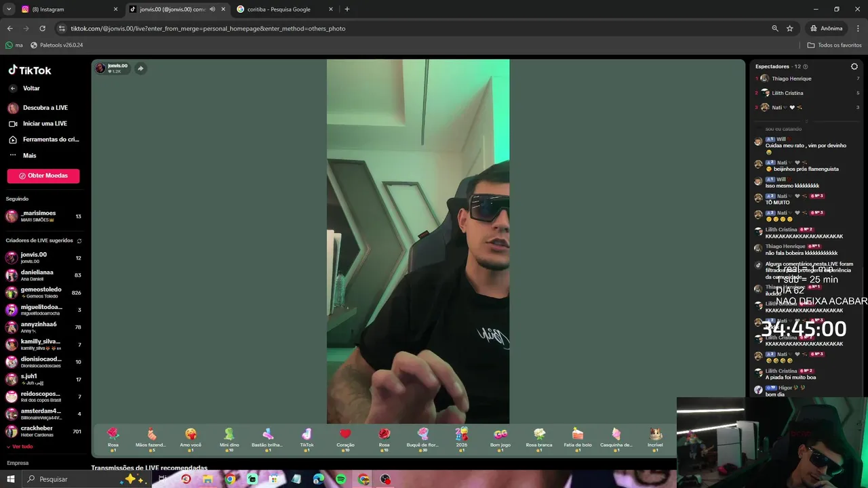Open gemeostoledo suggested live
This screenshot has width=868, height=488.
click(43, 293)
